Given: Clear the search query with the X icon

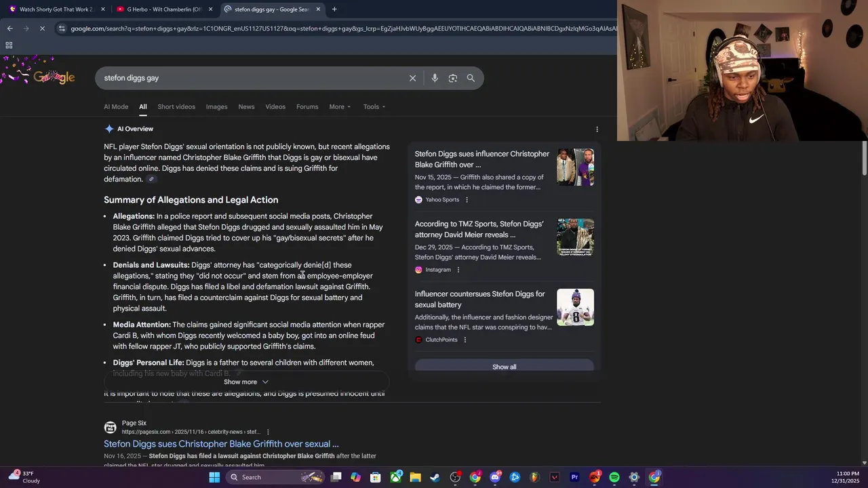Looking at the screenshot, I should pyautogui.click(x=412, y=78).
